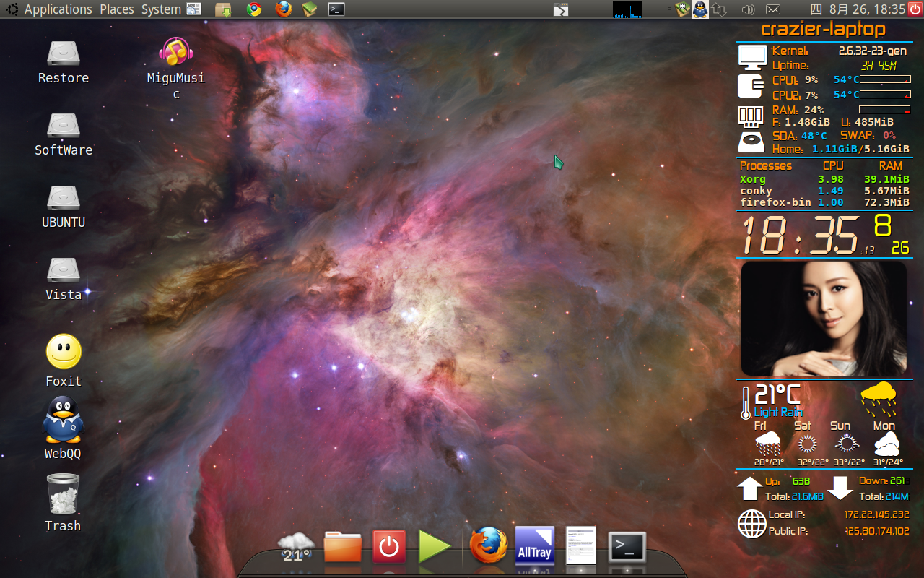The image size is (924, 578).
Task: Click the CPU1 usage bar in the widget
Action: [885, 79]
